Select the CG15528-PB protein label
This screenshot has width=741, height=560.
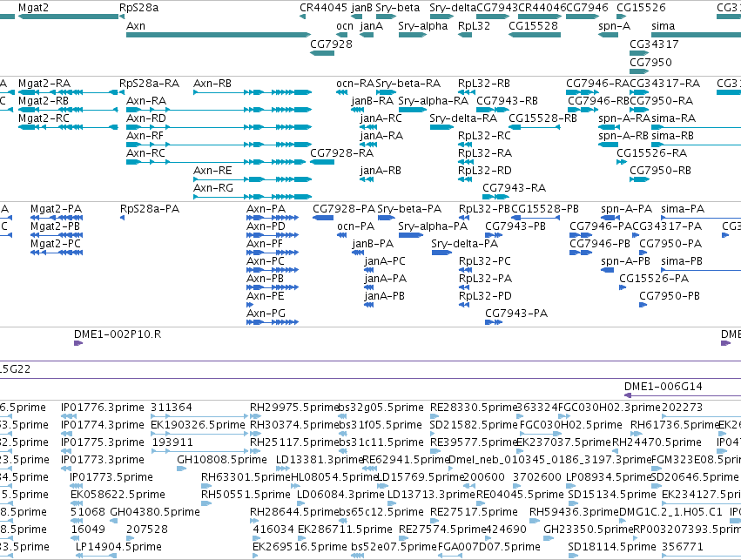pos(545,209)
